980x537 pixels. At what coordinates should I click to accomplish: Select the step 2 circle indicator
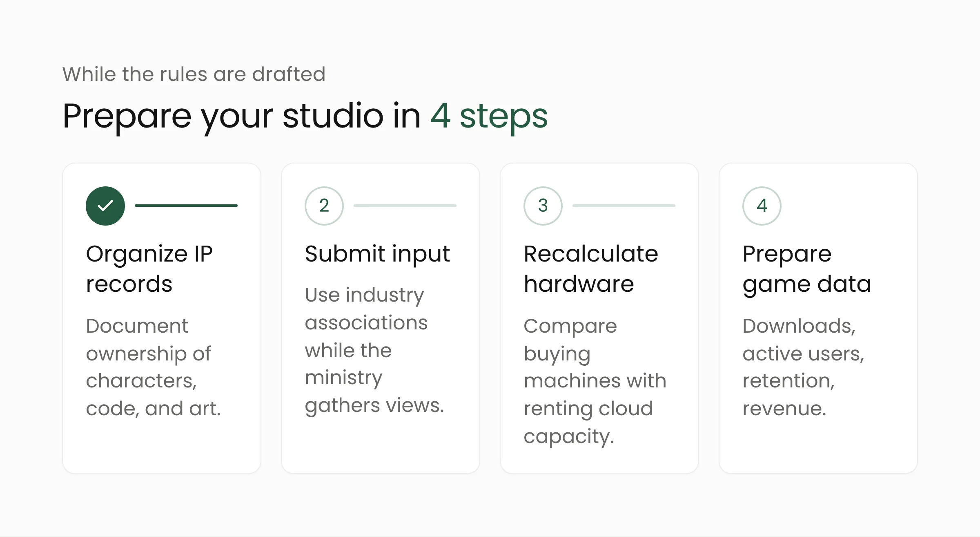pos(324,206)
